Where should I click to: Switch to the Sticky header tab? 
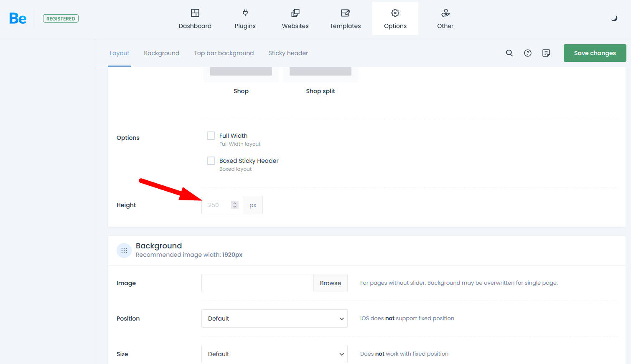point(288,53)
